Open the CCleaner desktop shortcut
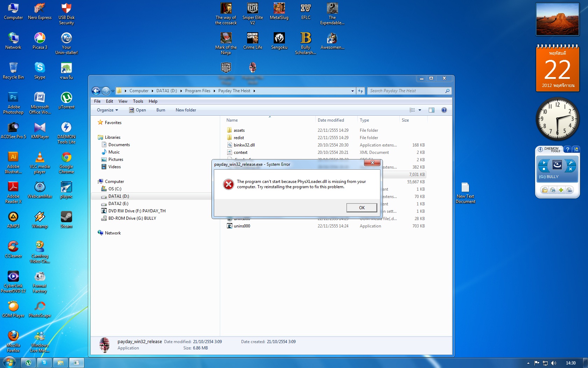Screen dimensions: 588x368 [13, 250]
